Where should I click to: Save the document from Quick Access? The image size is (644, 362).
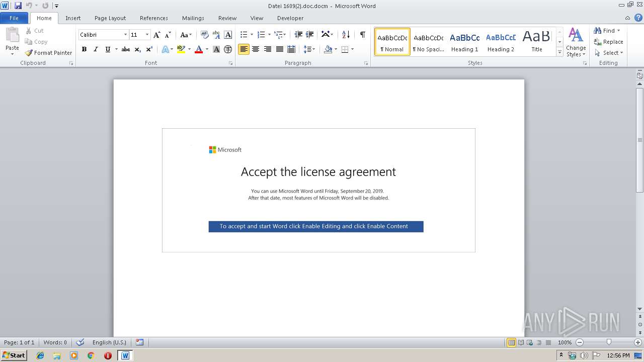pyautogui.click(x=18, y=6)
